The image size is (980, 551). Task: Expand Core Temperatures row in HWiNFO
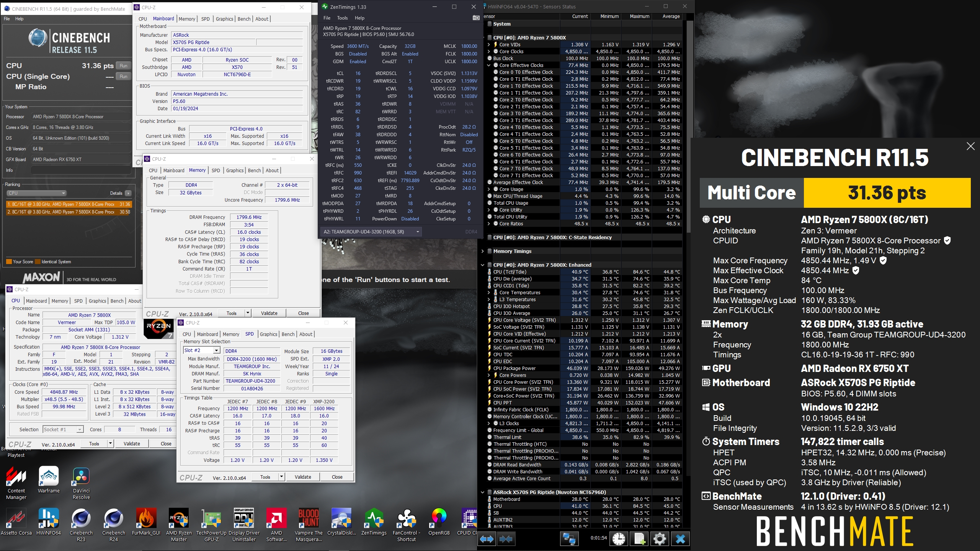(488, 293)
